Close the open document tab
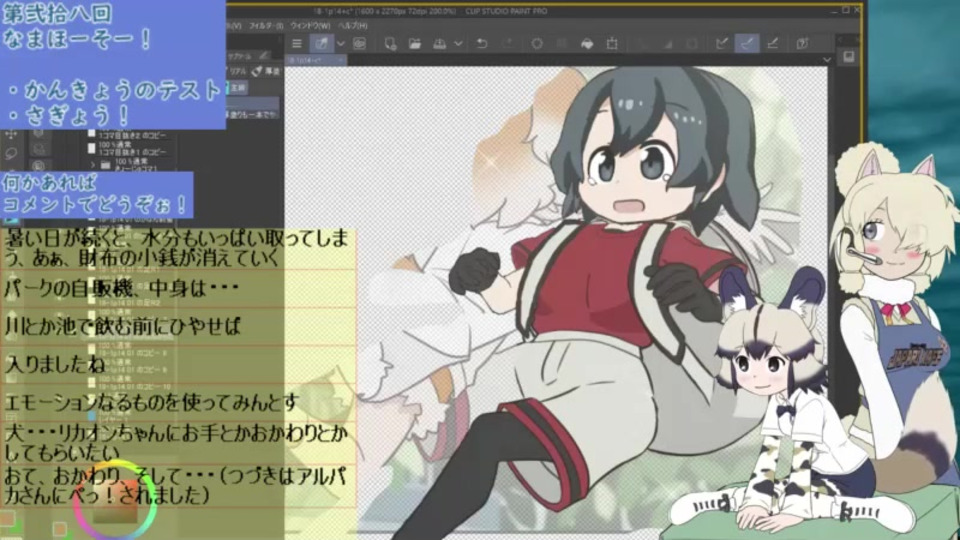The height and width of the screenshot is (540, 960). [x=341, y=61]
